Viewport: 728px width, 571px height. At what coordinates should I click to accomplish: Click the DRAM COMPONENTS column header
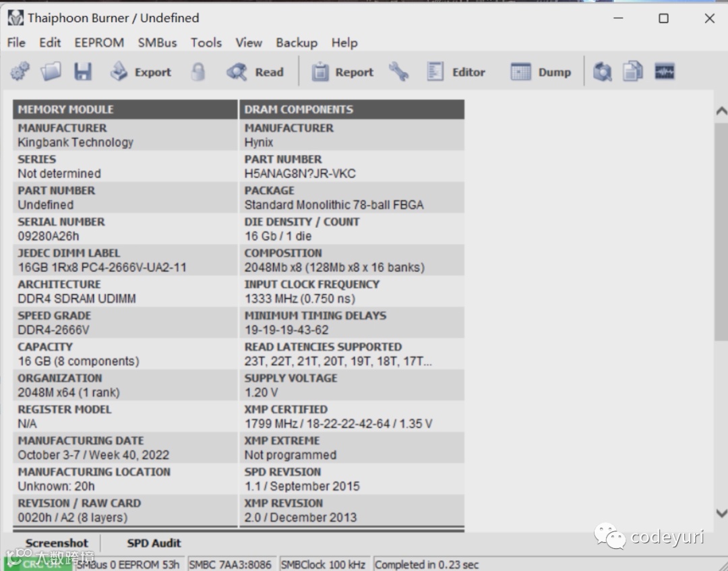point(352,109)
